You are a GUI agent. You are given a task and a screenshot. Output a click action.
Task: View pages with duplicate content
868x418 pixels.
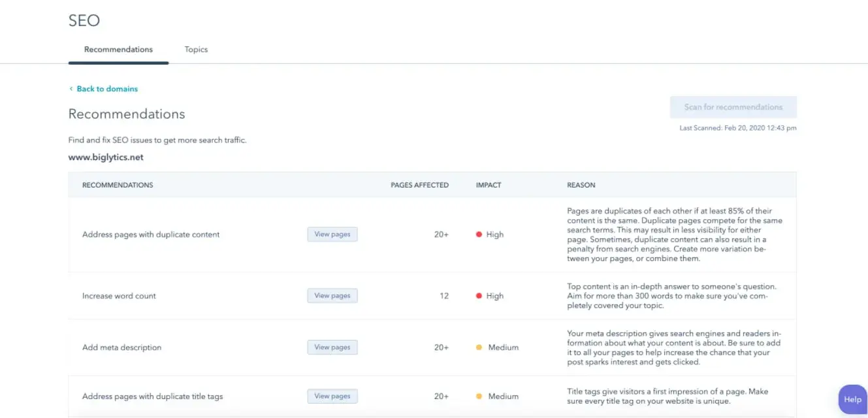[x=332, y=234]
